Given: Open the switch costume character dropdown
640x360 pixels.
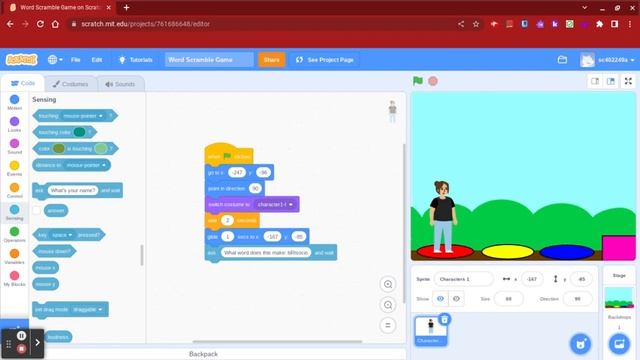Looking at the screenshot, I should point(275,204).
